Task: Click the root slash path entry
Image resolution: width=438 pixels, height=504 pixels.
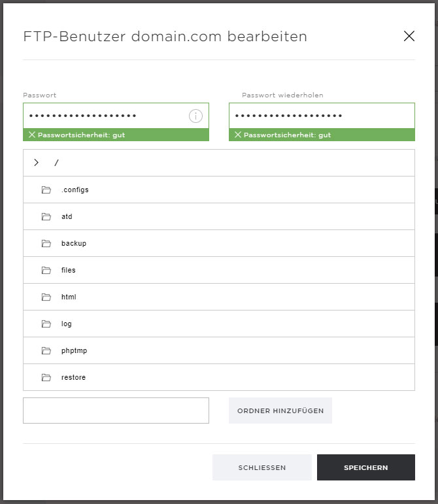Action: 57,163
